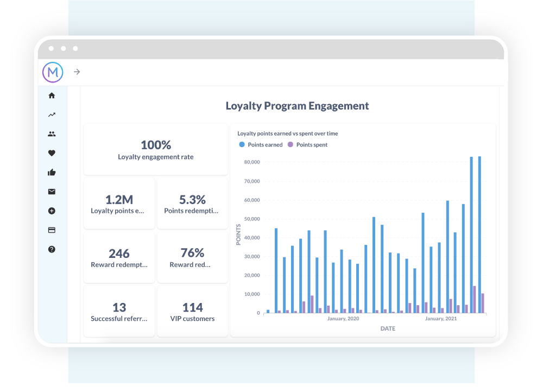The height and width of the screenshot is (392, 543).
Task: Click the thumbs up sidebar icon
Action: 52,173
